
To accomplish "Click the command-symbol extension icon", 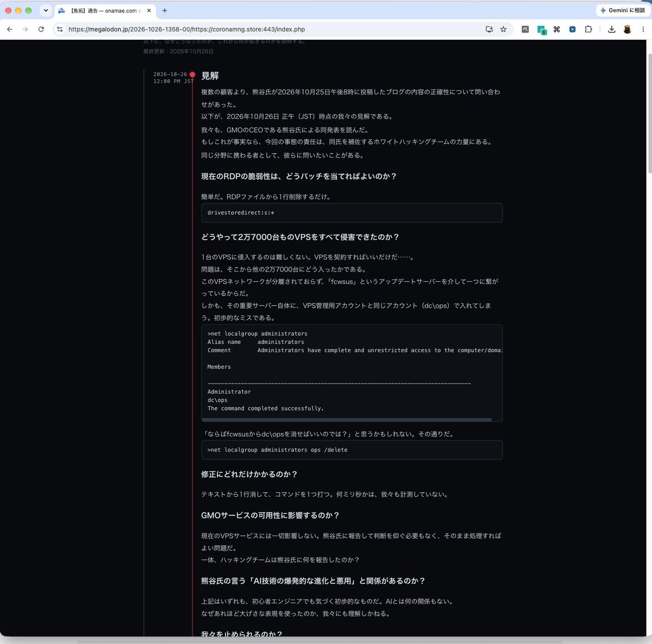I will [556, 29].
